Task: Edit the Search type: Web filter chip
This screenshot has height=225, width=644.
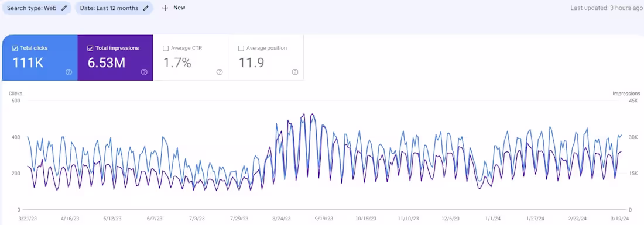Action: pyautogui.click(x=36, y=8)
